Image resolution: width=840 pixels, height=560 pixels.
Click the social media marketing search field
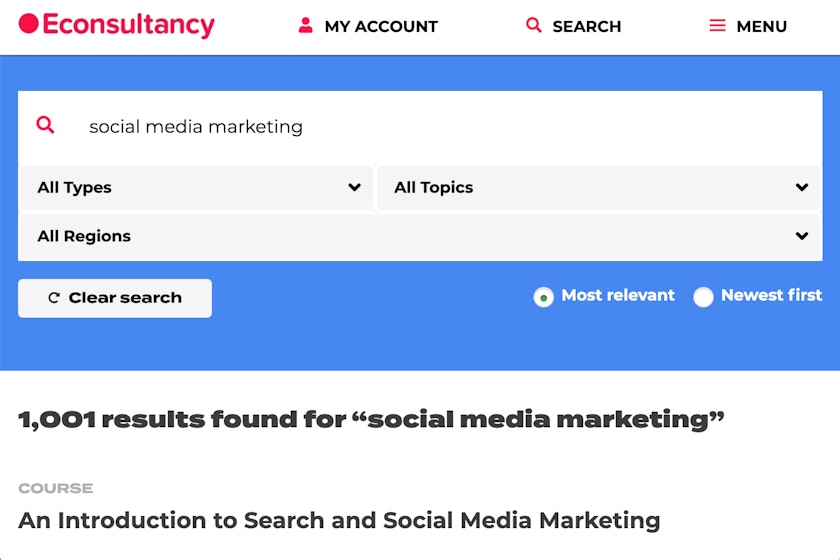[440, 127]
